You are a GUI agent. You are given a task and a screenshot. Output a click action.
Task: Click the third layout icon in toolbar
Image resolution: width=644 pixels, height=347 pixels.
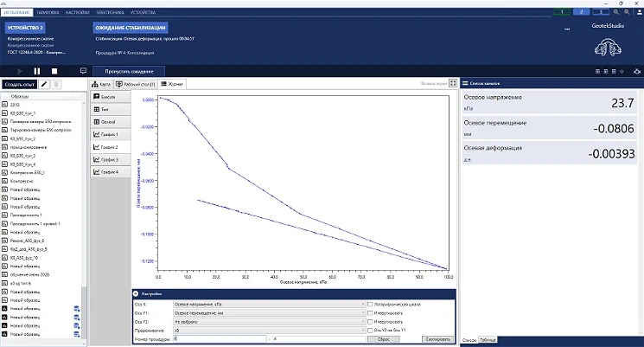[614, 72]
